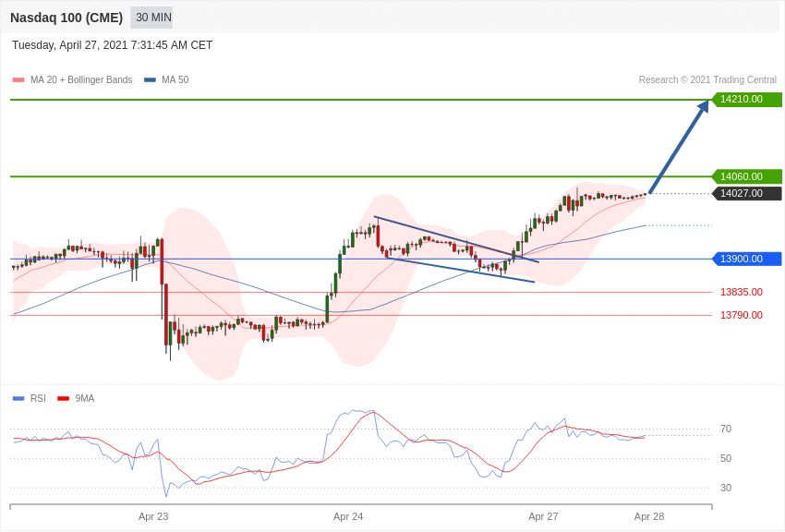Image resolution: width=785 pixels, height=532 pixels.
Task: Click the 14060.00 green price label
Action: [x=746, y=176]
